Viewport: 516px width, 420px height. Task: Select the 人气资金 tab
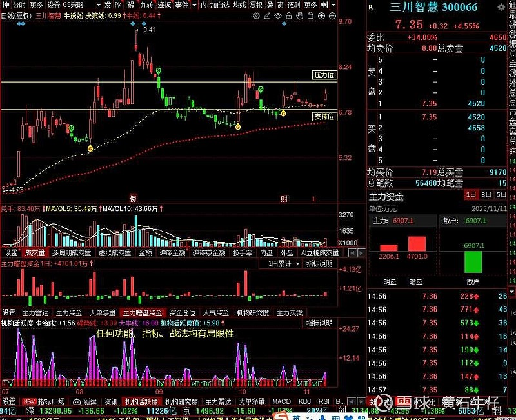pyautogui.click(x=216, y=313)
